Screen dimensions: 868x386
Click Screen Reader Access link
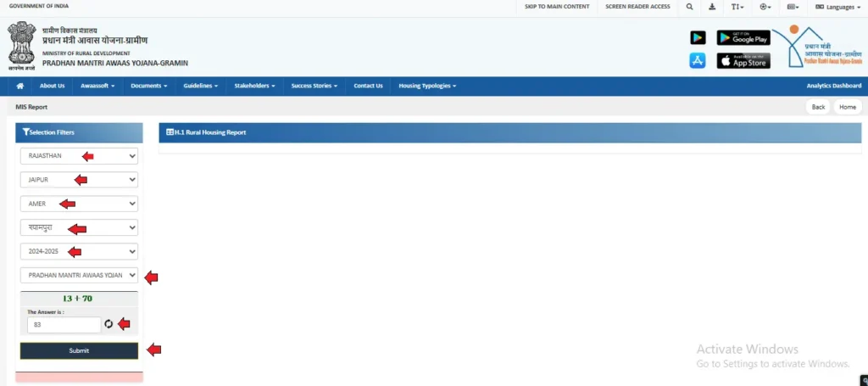637,7
